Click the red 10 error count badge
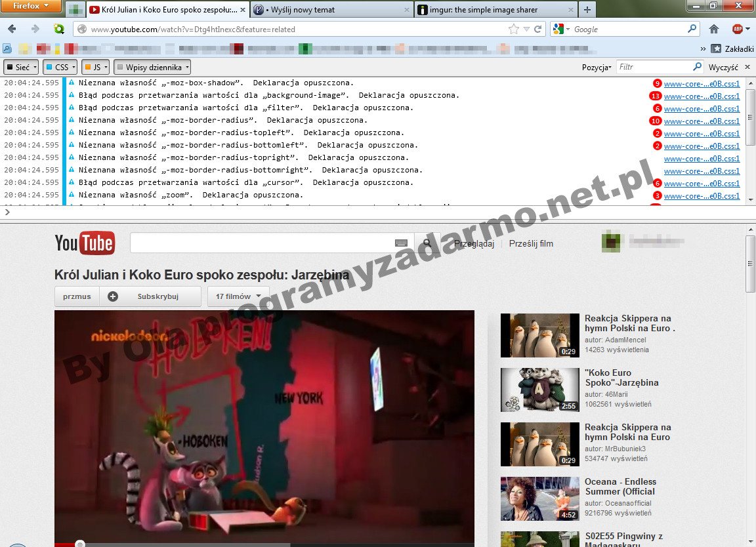756x547 pixels. (x=655, y=121)
